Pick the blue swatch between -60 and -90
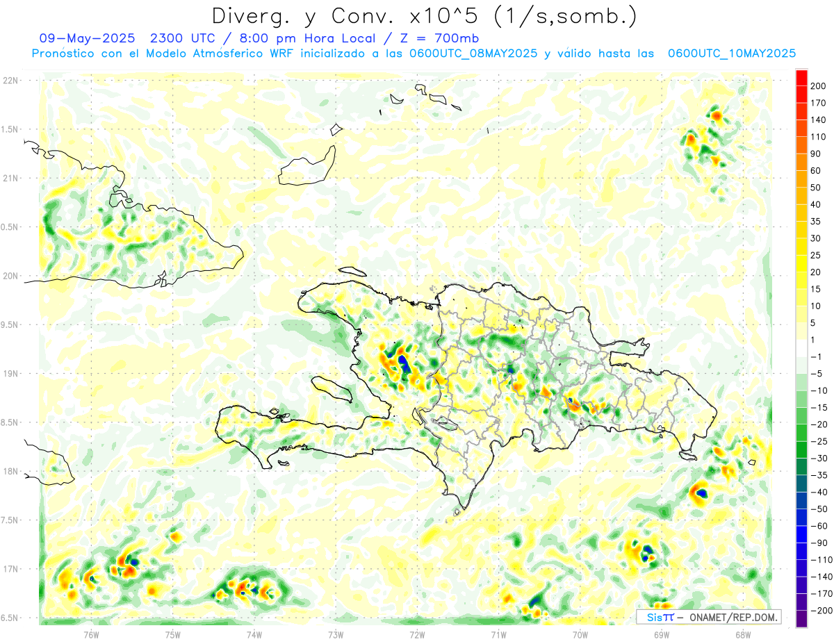Viewport: 834px width, 644px height. (x=801, y=535)
